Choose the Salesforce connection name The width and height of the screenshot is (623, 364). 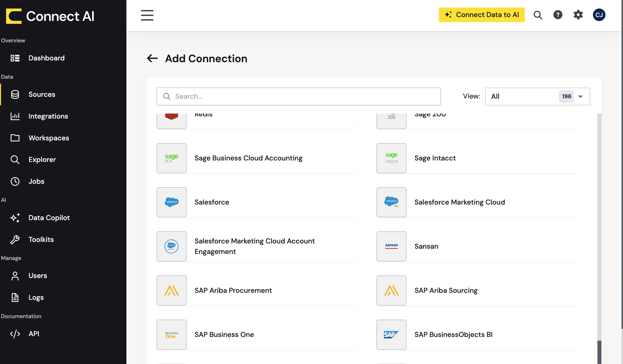212,202
